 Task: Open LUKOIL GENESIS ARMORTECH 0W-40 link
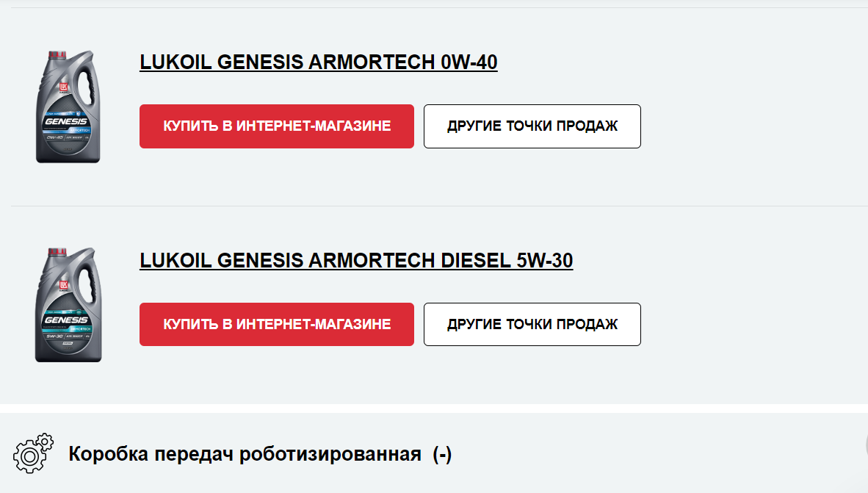tap(318, 62)
